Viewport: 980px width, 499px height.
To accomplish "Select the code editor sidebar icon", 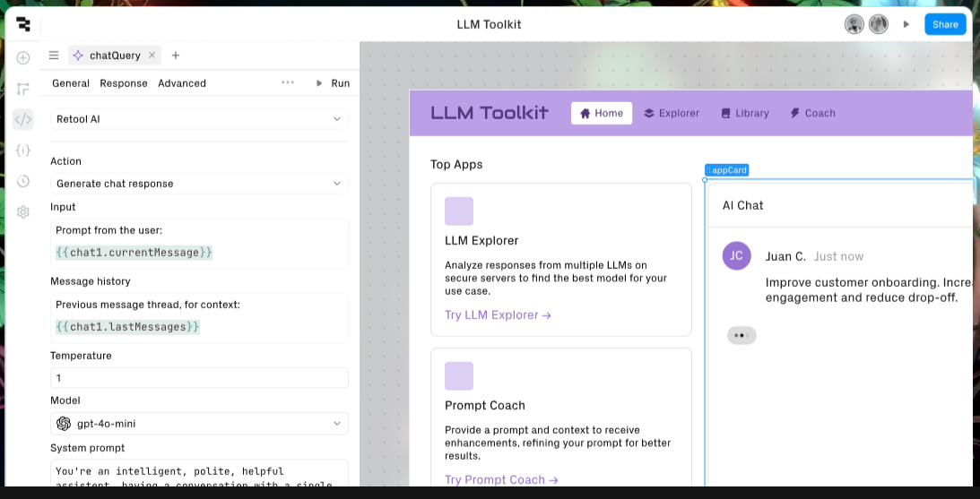I will [x=23, y=119].
